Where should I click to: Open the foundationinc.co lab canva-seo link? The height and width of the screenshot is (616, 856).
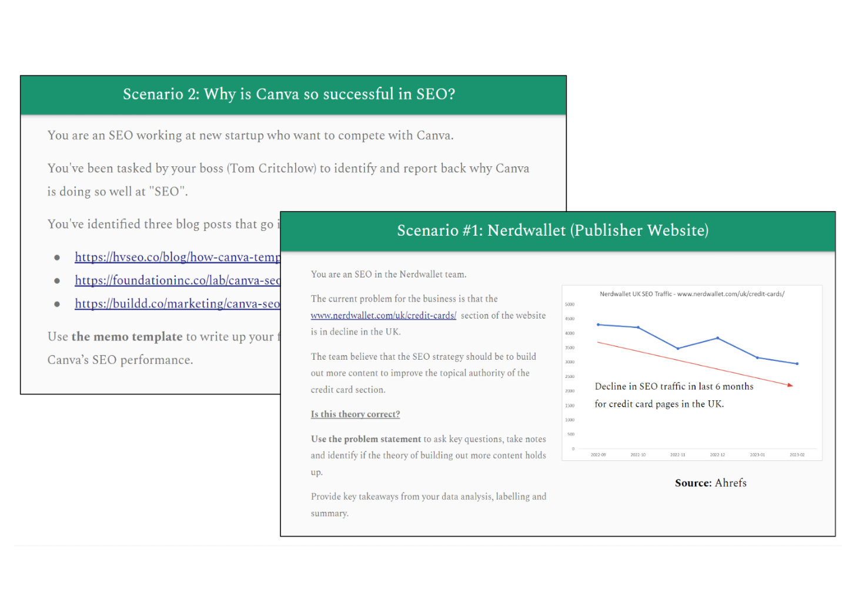click(x=178, y=280)
